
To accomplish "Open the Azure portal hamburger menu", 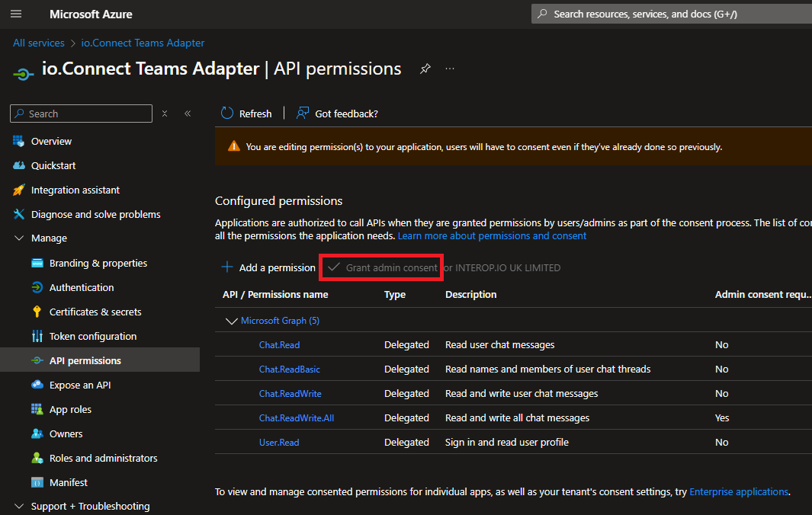I will tap(16, 14).
